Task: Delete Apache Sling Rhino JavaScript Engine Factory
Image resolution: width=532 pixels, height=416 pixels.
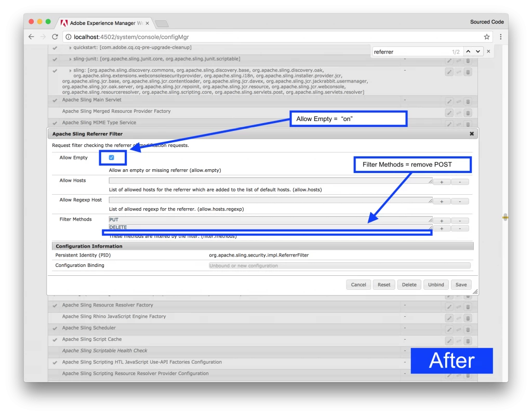Action: coord(468,318)
